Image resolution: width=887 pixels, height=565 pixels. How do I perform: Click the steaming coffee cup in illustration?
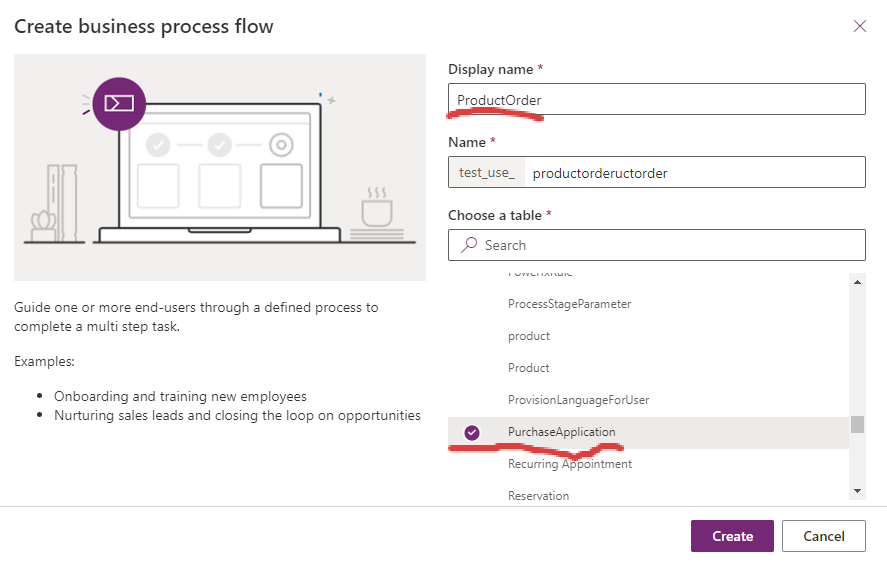pos(377,209)
